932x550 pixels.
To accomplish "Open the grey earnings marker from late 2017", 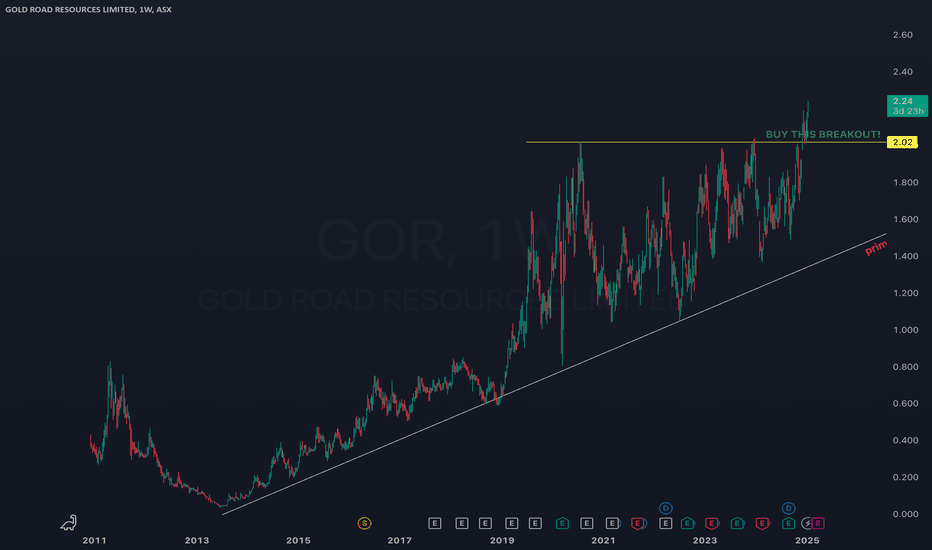I will tap(435, 523).
